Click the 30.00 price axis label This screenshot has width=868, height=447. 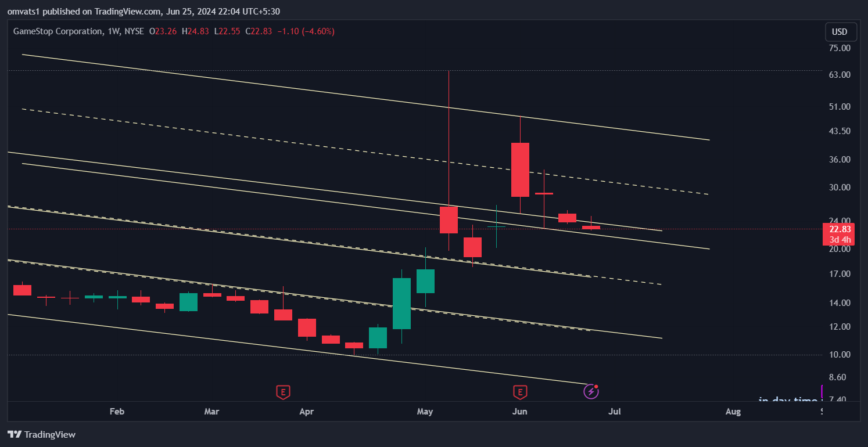pos(840,188)
